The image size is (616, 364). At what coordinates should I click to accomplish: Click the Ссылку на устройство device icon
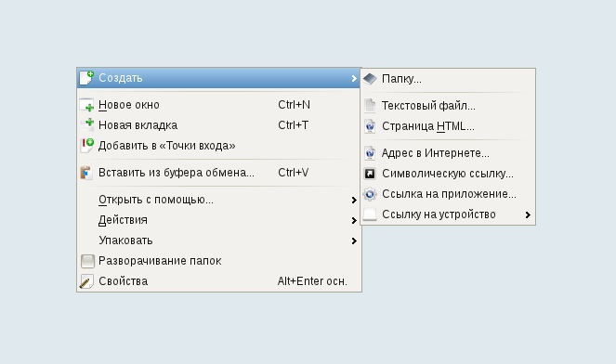(370, 214)
